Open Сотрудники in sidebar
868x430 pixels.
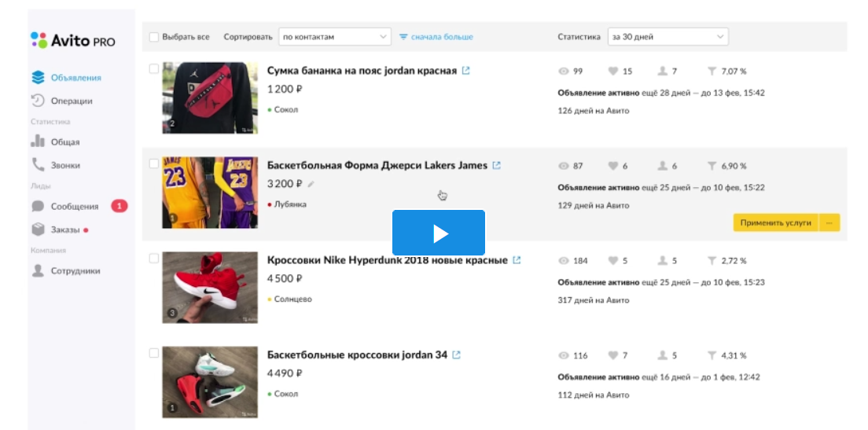(75, 271)
